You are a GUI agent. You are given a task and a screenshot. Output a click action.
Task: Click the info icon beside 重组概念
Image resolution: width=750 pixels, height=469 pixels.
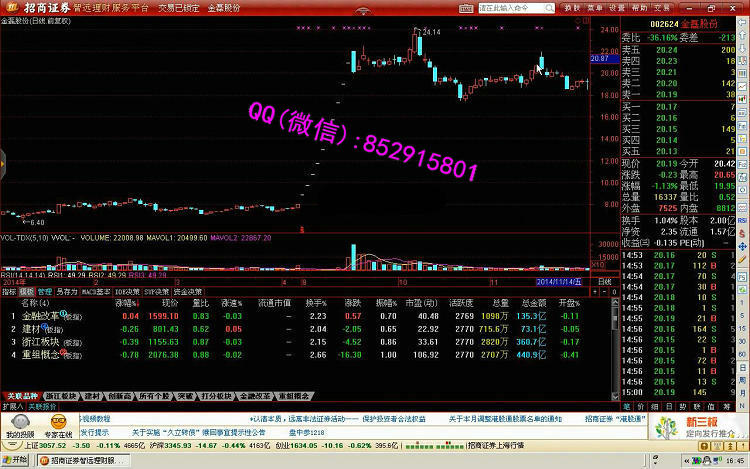tap(63, 353)
